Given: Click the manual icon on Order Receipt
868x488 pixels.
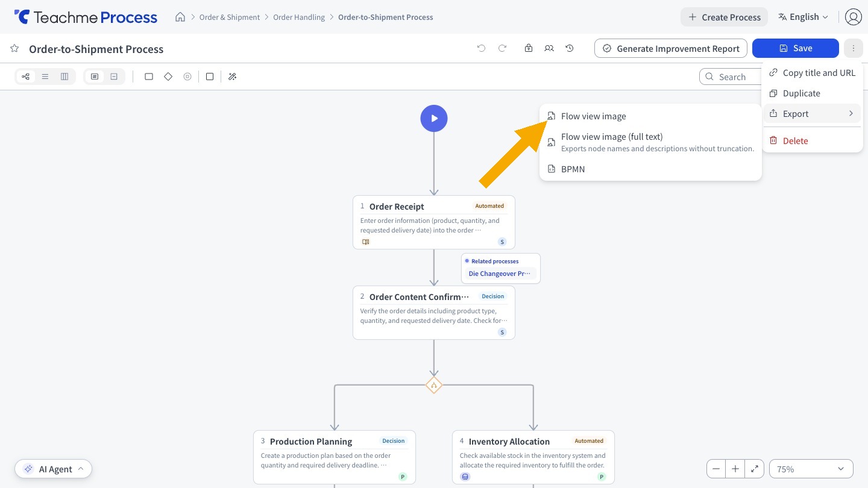Looking at the screenshot, I should [x=365, y=242].
